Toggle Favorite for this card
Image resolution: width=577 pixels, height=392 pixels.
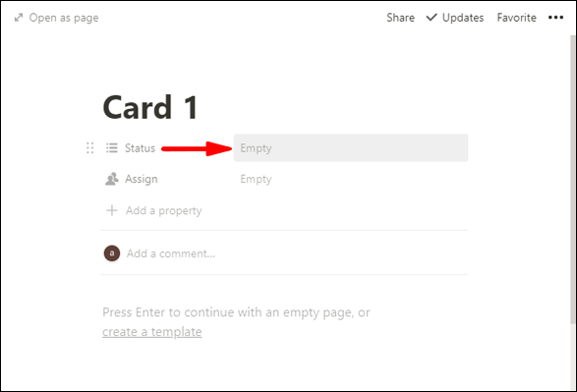tap(516, 18)
